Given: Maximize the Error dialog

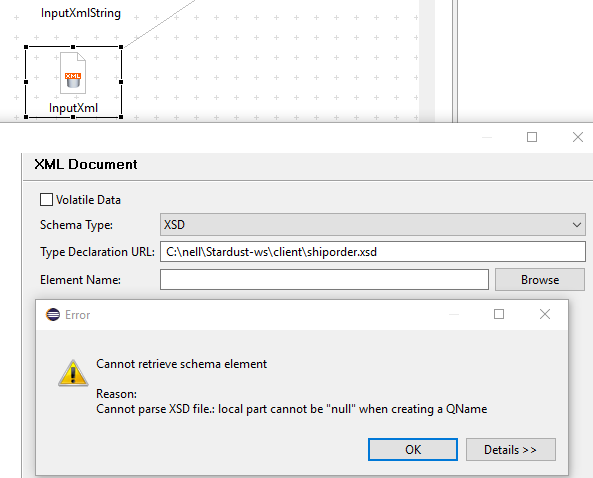Looking at the screenshot, I should (x=499, y=314).
